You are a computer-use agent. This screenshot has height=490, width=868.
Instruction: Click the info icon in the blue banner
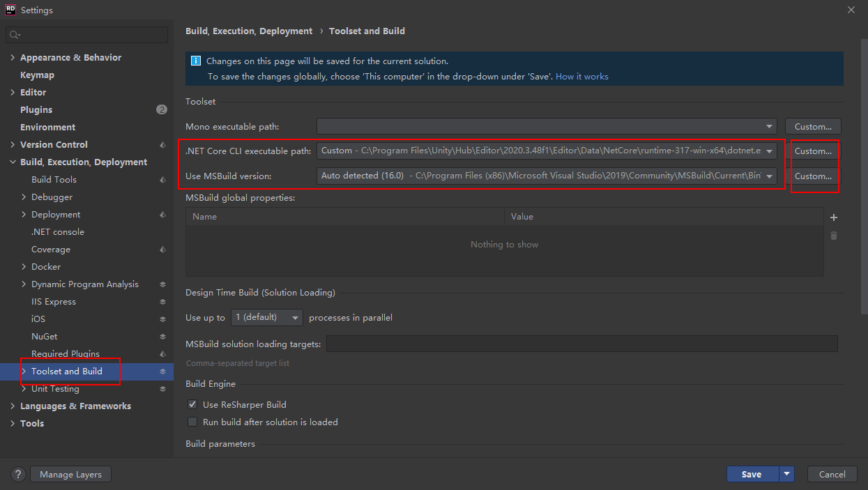tap(196, 61)
